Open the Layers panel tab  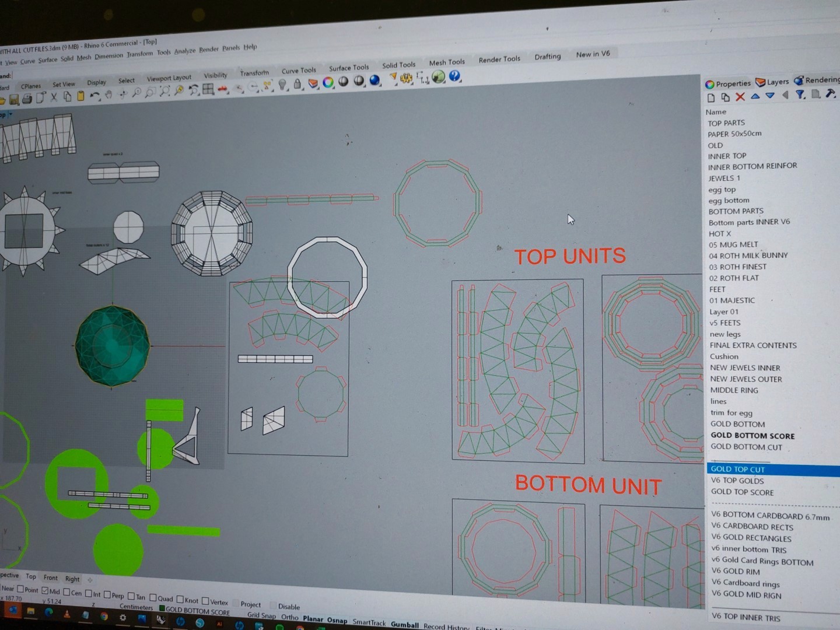[x=772, y=82]
